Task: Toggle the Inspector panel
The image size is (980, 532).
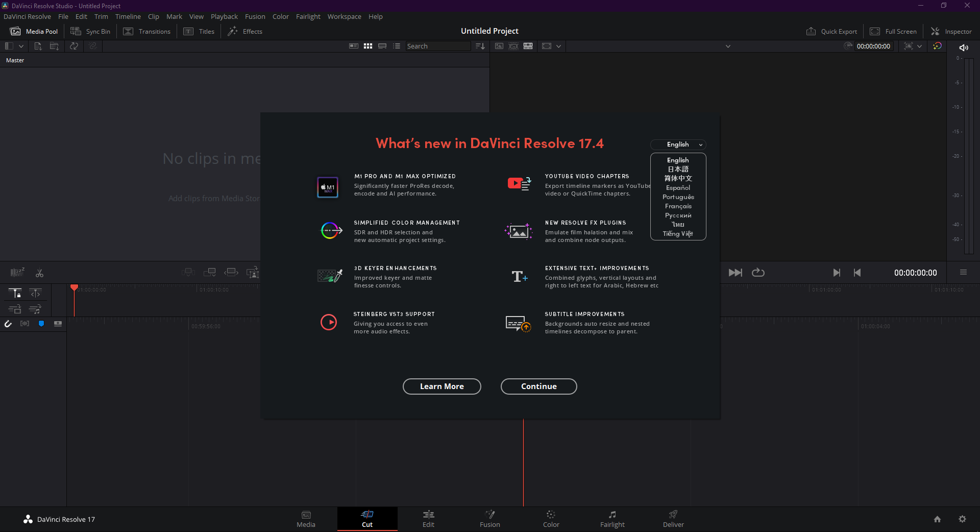Action: (x=951, y=31)
